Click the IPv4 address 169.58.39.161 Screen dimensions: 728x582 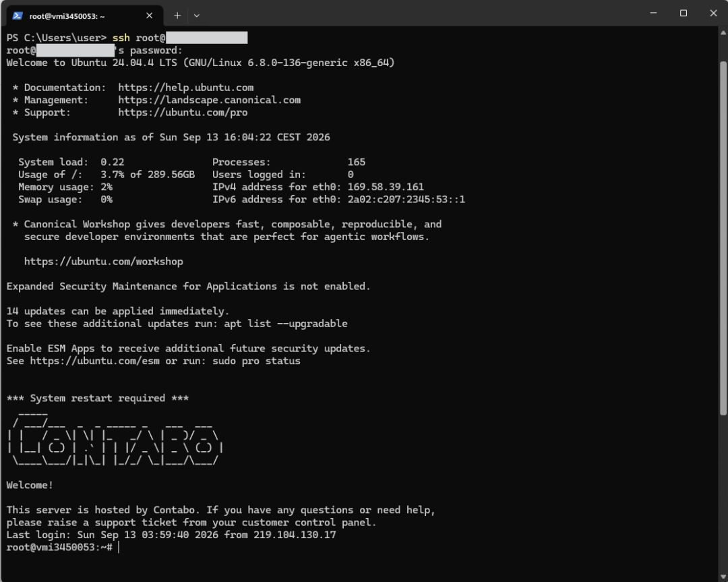[x=386, y=187]
